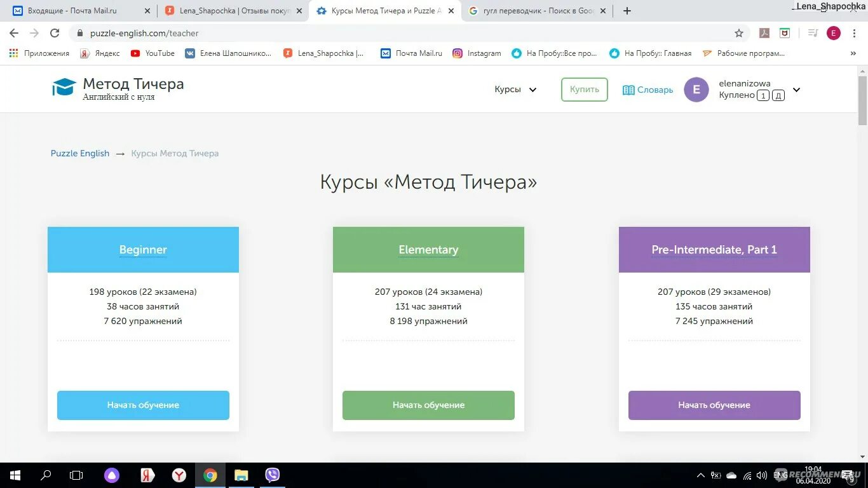Image resolution: width=868 pixels, height=488 pixels.
Task: Open the taskbar search magnifier
Action: [46, 475]
